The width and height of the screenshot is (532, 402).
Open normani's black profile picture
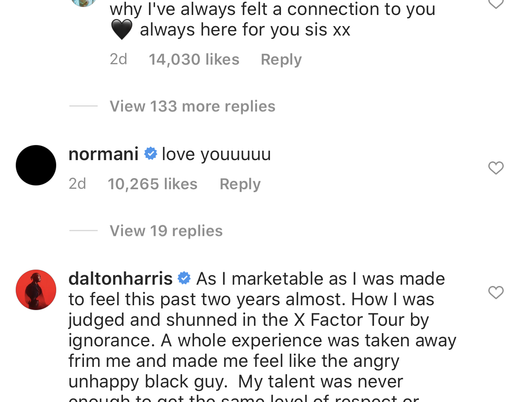click(x=36, y=165)
